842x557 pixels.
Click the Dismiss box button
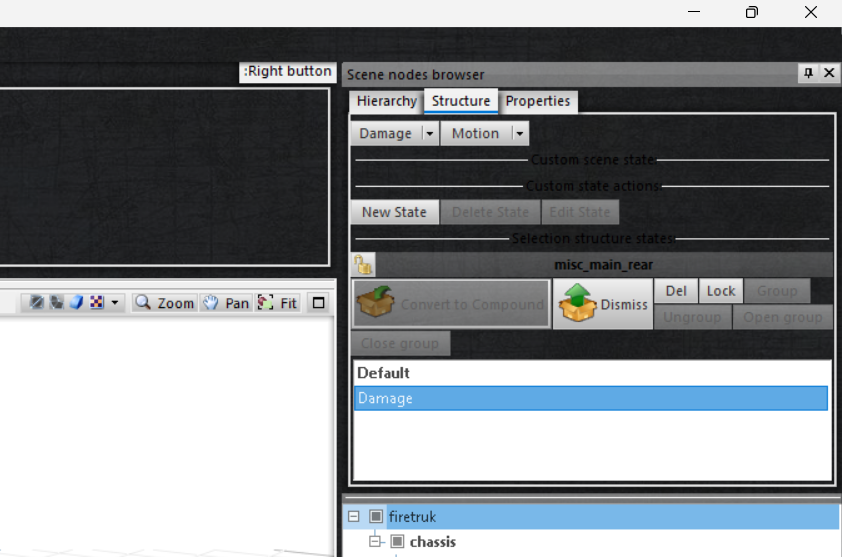click(603, 303)
